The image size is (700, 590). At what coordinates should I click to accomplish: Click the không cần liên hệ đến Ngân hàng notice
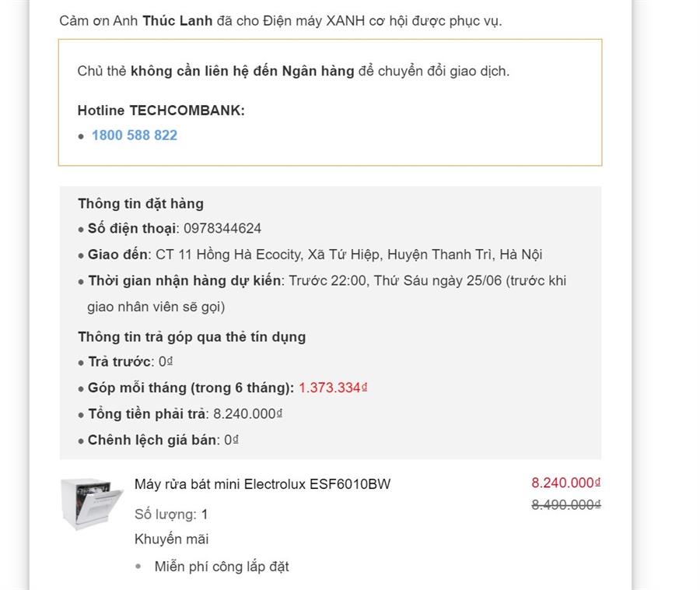click(x=242, y=71)
